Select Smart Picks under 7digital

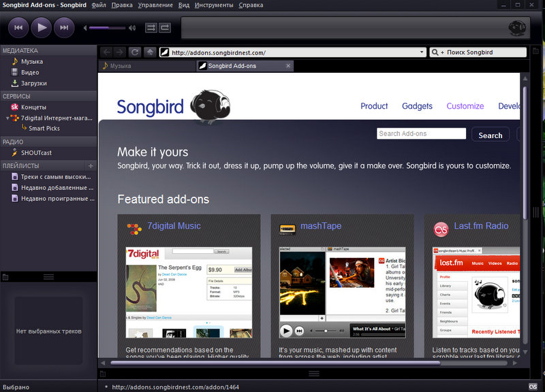44,129
